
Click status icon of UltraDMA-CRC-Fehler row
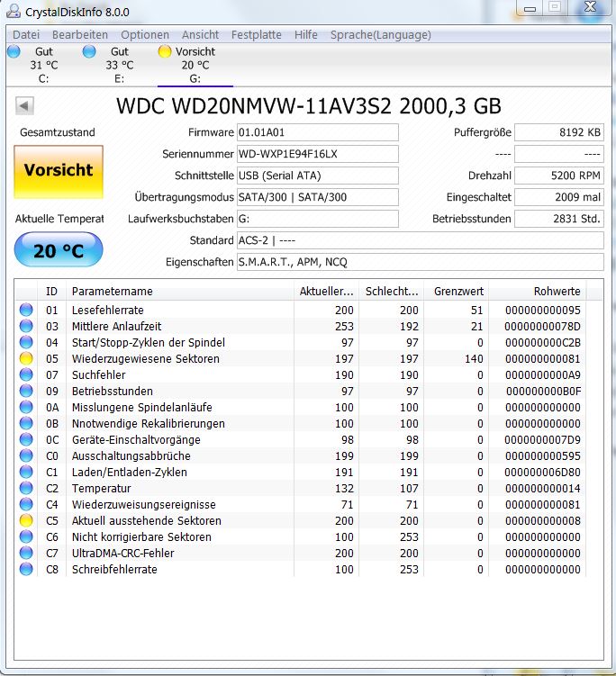(26, 553)
